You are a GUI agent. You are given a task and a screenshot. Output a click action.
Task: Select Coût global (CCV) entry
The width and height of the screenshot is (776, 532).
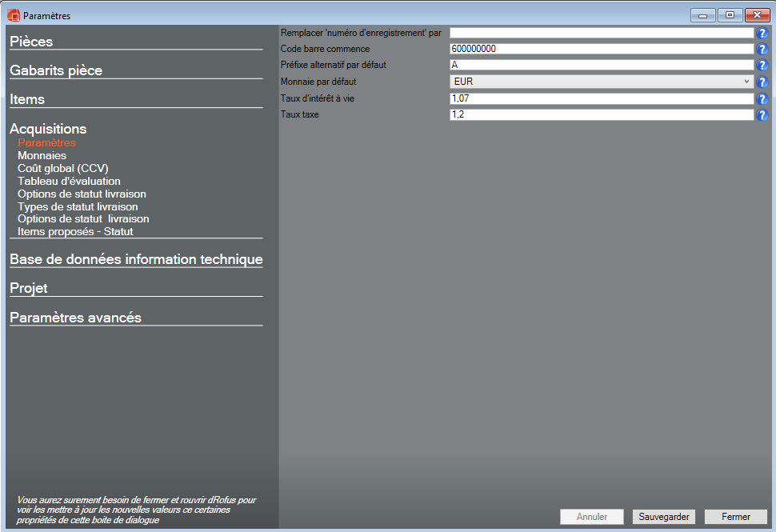62,168
